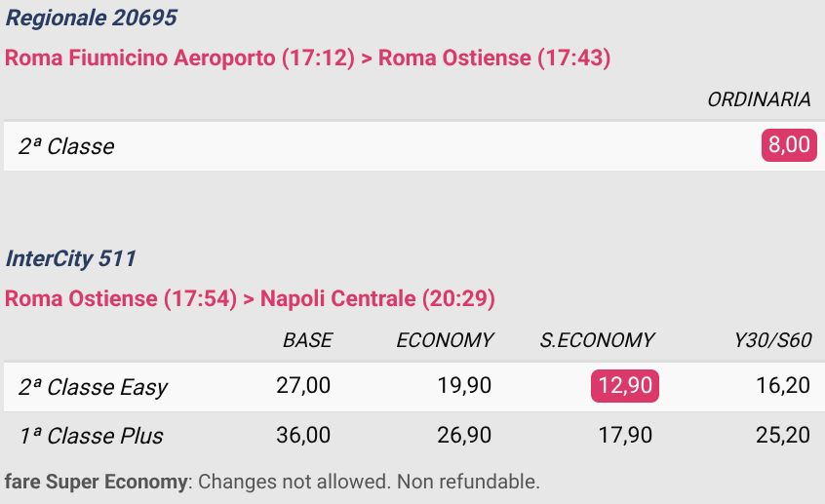Choose 17,90 S.Economy 1ª Classe Plus fare

(625, 435)
